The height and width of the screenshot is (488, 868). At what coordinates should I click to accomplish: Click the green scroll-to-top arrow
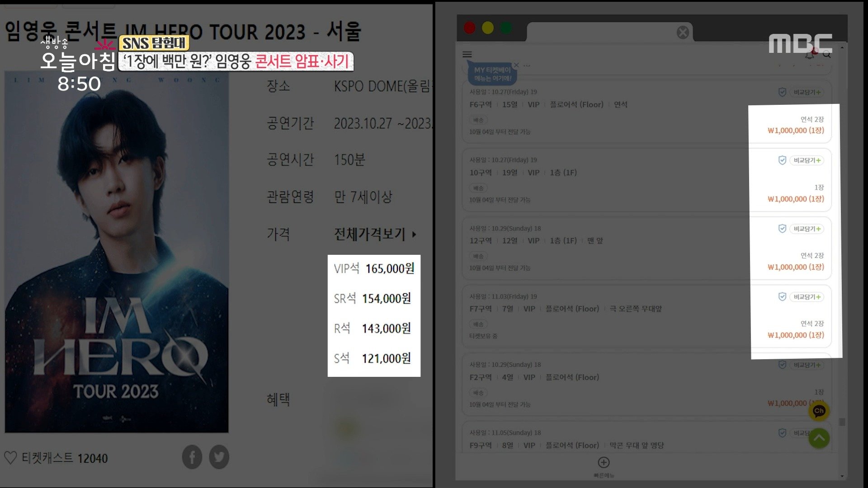pos(819,438)
